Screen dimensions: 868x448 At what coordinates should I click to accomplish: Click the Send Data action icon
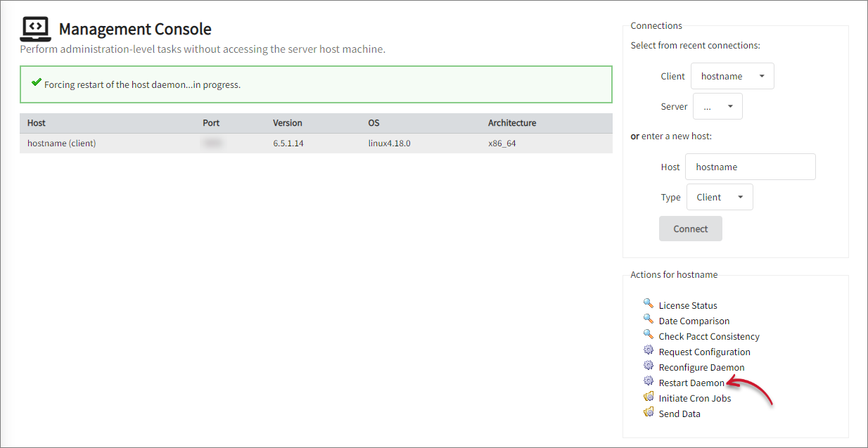click(649, 412)
